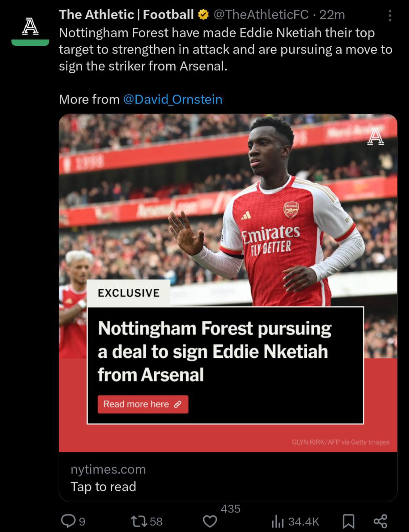
Task: Click the EXCLUSIVE label on card
Action: [128, 293]
